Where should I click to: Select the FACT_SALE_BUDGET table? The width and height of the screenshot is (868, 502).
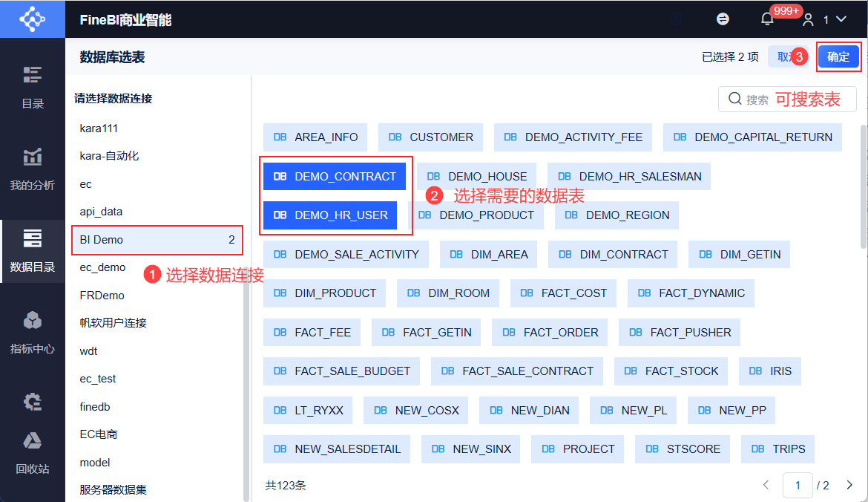pyautogui.click(x=341, y=371)
